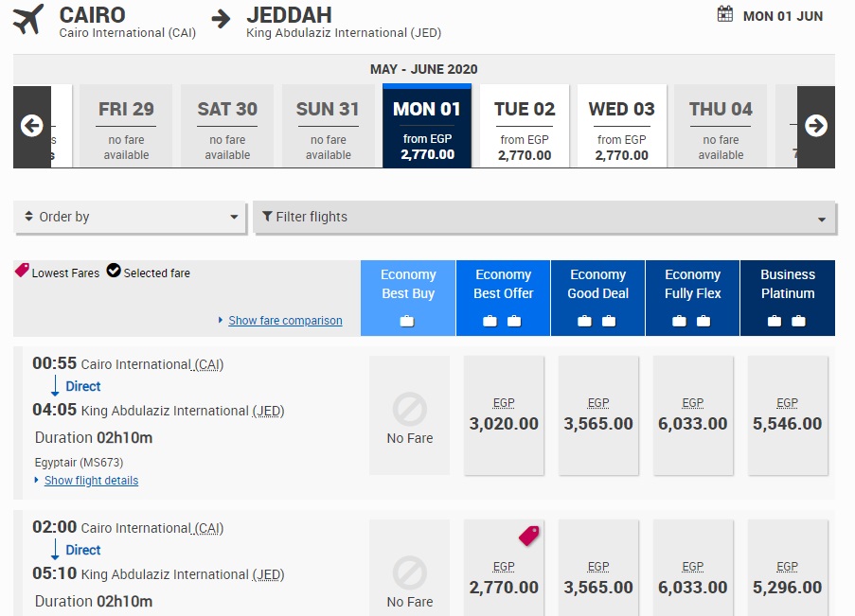Open the Order by dropdown
This screenshot has height=616, width=855.
tap(131, 217)
